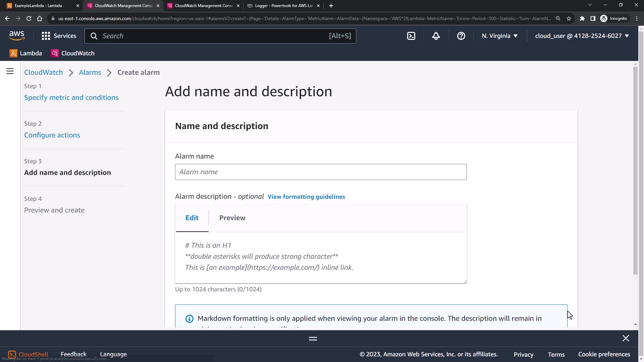Screen dimensions: 644x362
Task: Open CloudShell icon in top navigation bar
Action: (x=411, y=36)
